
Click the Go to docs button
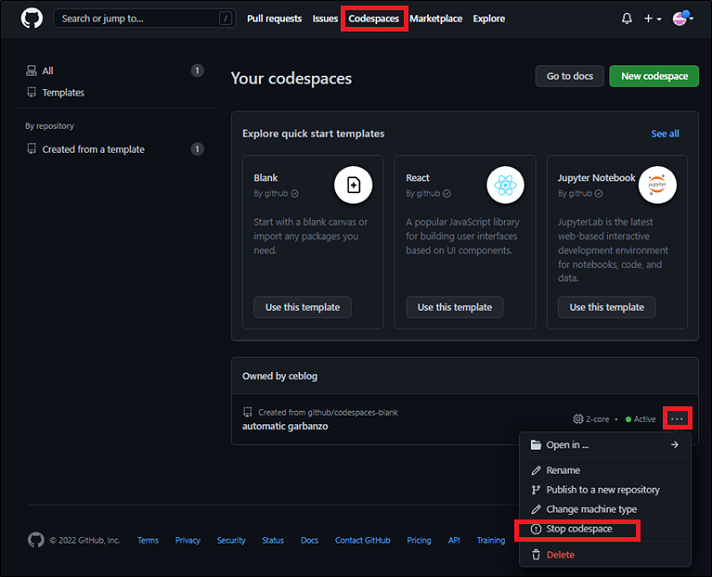[x=569, y=76]
